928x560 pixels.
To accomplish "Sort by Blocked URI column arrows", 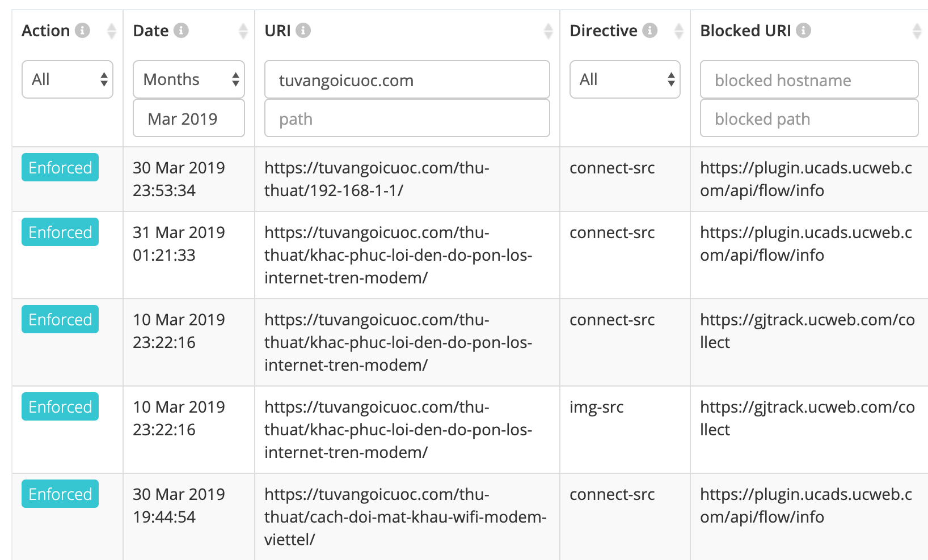I will (917, 31).
